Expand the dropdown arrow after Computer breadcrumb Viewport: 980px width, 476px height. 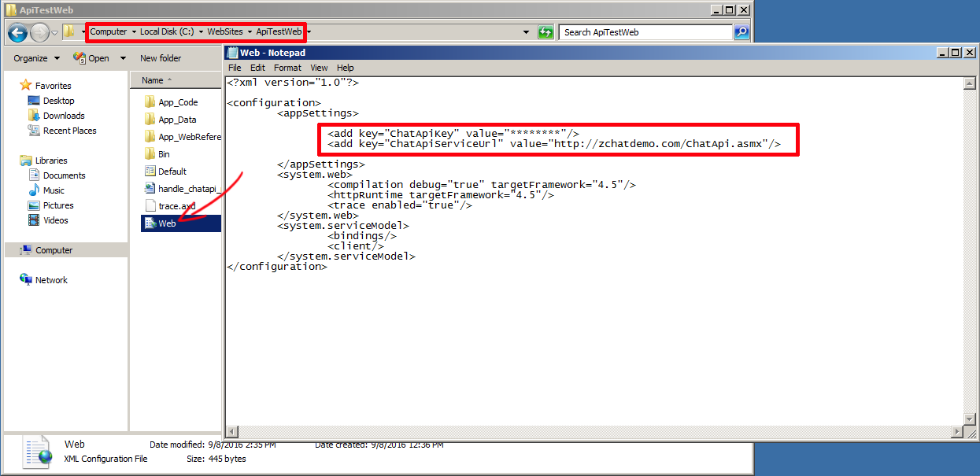[x=133, y=31]
